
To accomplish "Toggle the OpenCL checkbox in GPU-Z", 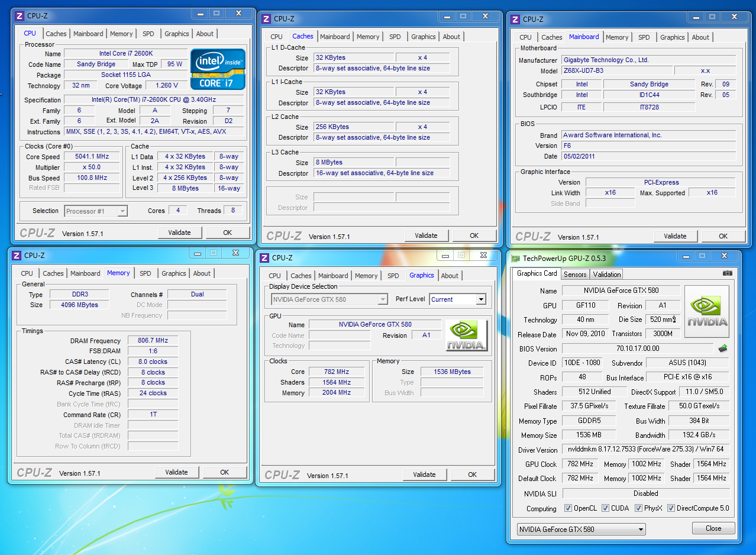I will coord(568,508).
